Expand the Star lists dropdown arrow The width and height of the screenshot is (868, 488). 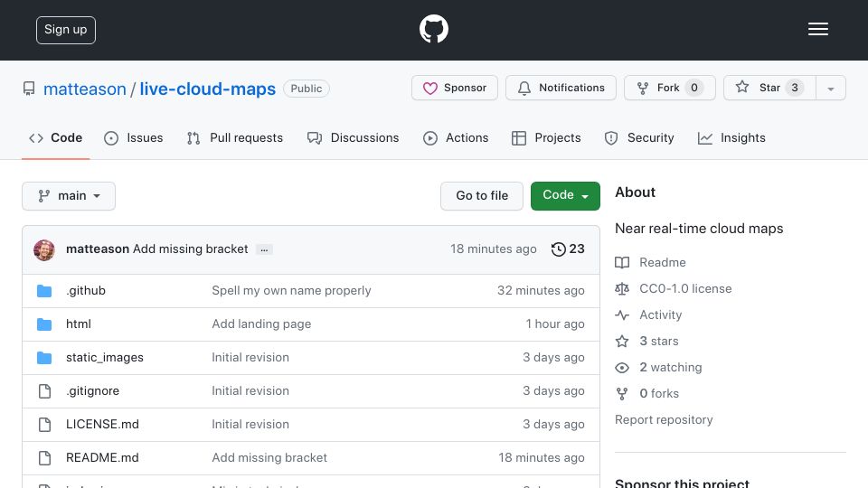(x=830, y=89)
